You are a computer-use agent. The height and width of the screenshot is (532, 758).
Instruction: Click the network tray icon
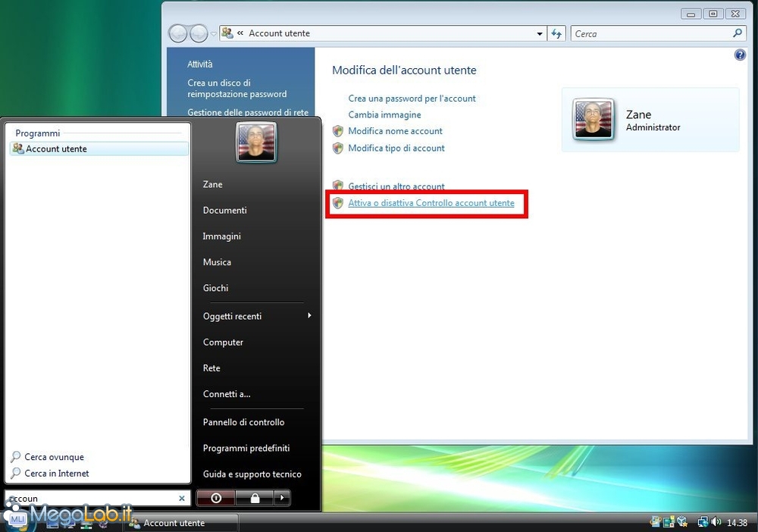(x=703, y=522)
